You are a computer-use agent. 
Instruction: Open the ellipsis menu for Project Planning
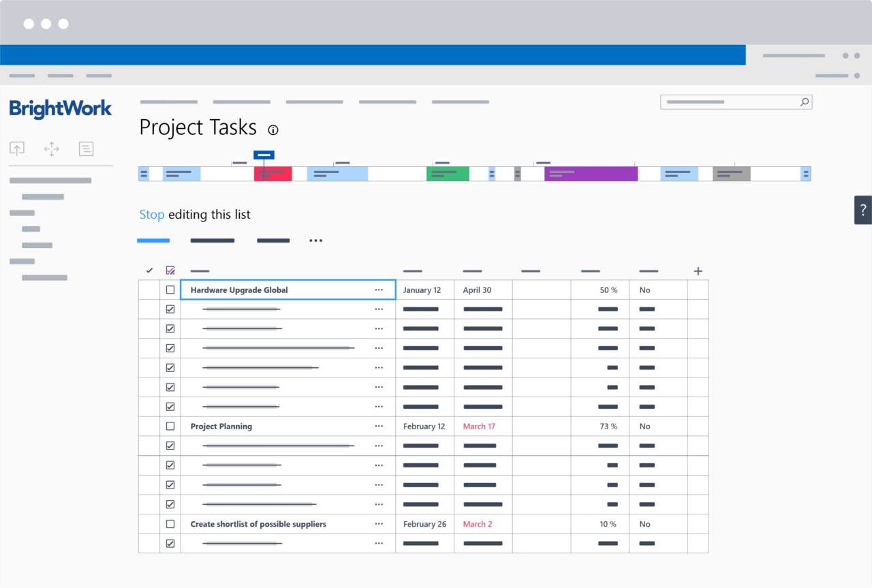pyautogui.click(x=379, y=426)
